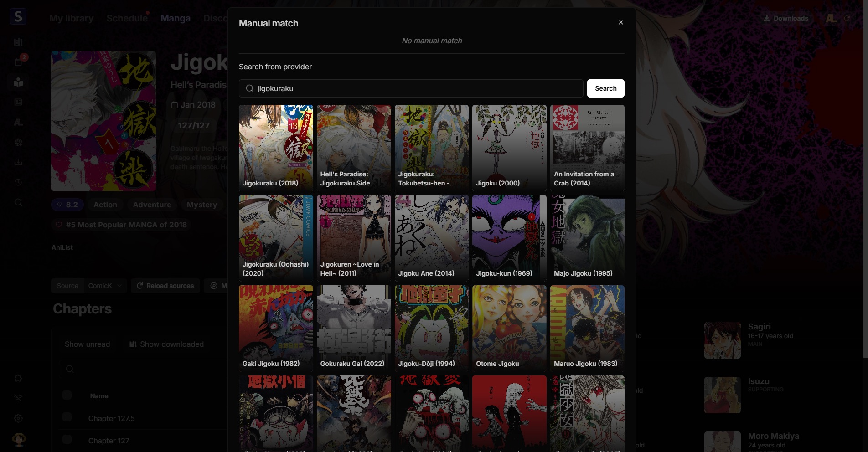
Task: Open user avatar in sidebar
Action: pos(19,439)
